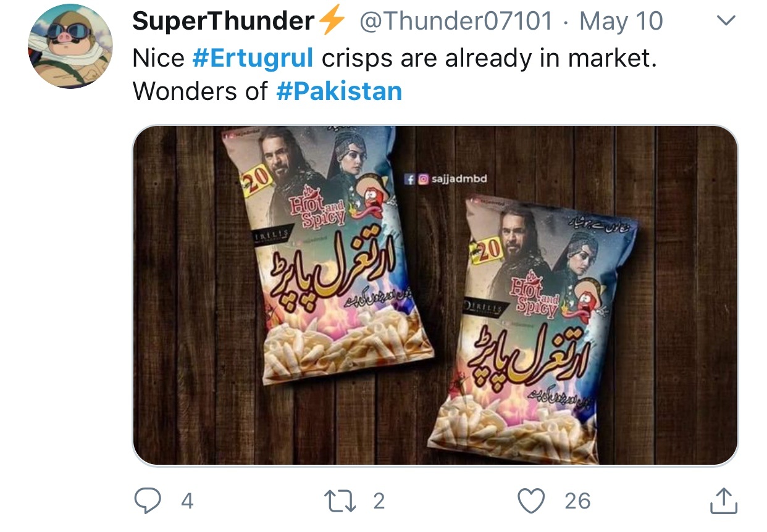Click the reply count 4

187,501
